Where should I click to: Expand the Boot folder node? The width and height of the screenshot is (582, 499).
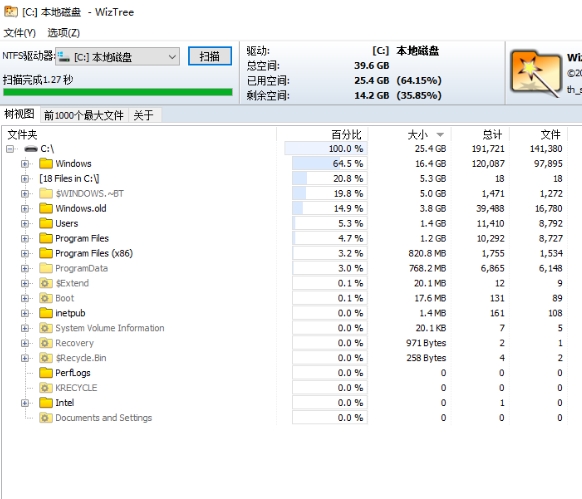point(25,298)
